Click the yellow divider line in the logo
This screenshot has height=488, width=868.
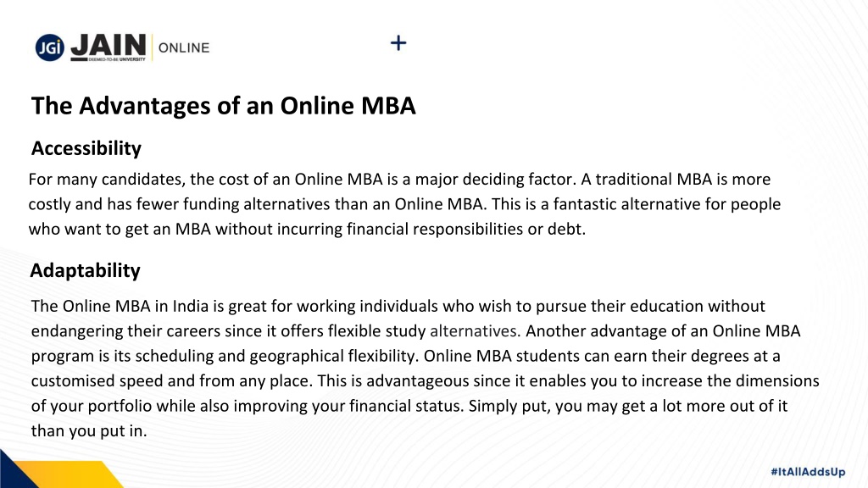pyautogui.click(x=153, y=47)
